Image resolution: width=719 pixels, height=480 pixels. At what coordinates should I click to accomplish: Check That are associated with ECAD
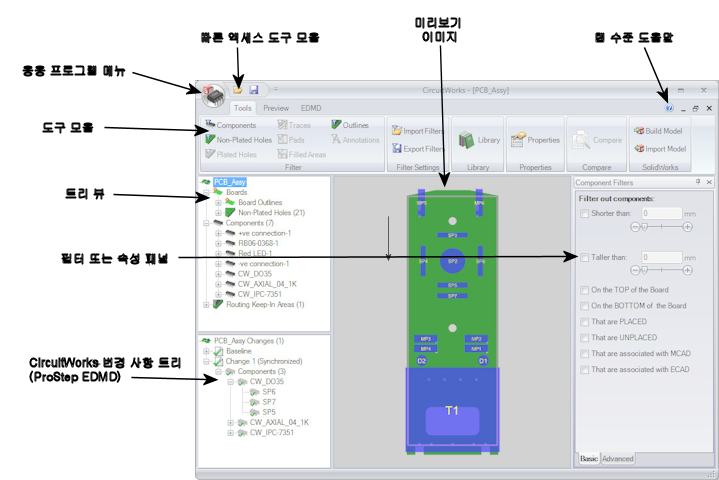tap(585, 370)
